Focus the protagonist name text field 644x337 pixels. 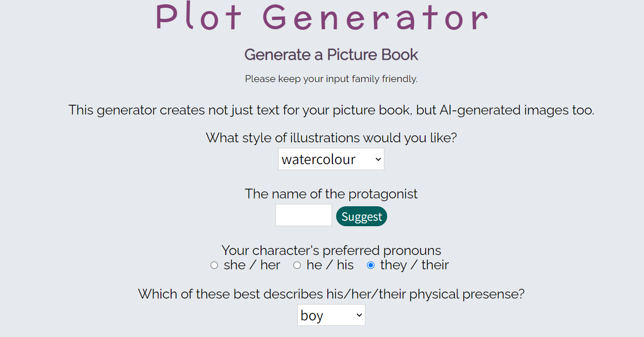pos(303,215)
